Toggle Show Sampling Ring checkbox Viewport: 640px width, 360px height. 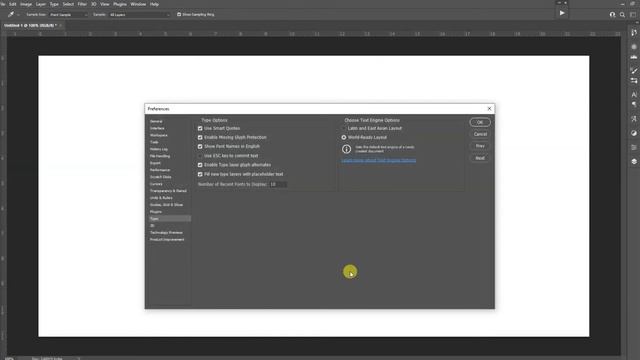(x=179, y=14)
